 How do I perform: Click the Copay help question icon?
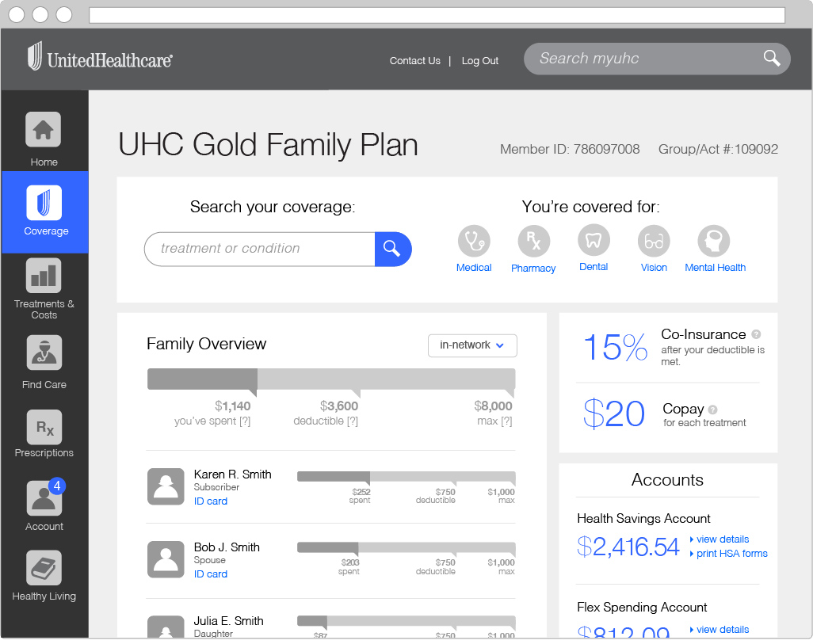[x=712, y=410]
